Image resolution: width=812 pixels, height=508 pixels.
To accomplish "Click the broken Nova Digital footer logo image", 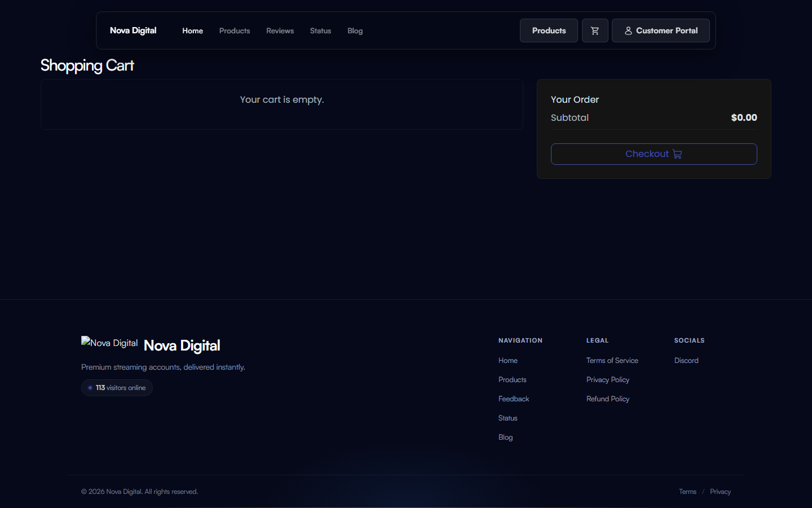I will 109,343.
